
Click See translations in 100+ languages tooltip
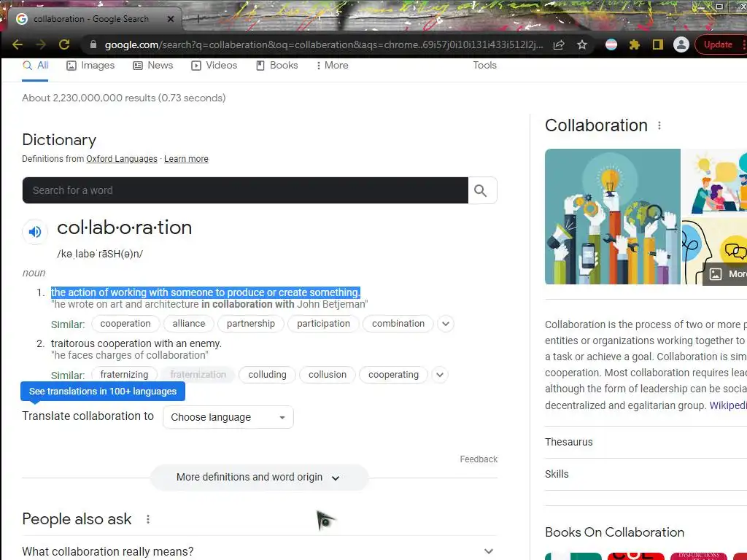[x=103, y=392]
